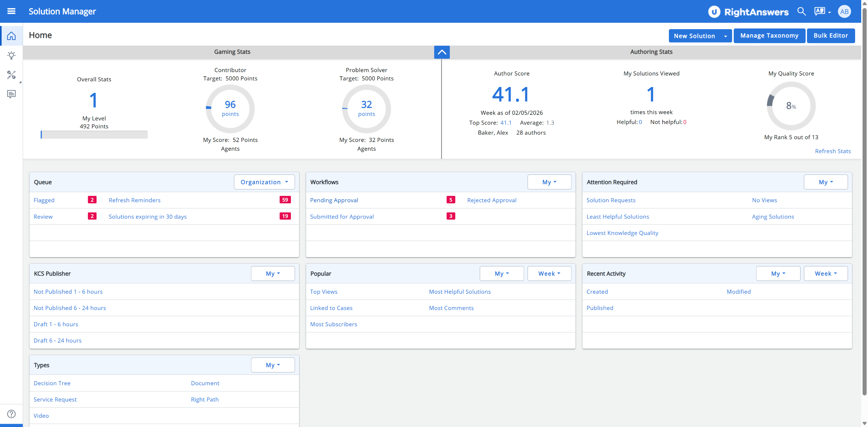Open the lightbulb solutions icon
Image resolution: width=868 pixels, height=427 pixels.
pos(12,55)
